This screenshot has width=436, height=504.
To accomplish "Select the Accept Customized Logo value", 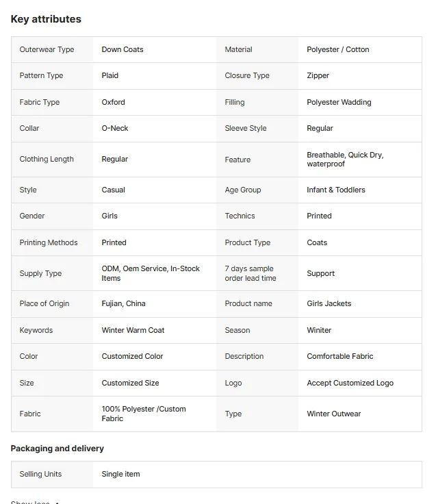I will [350, 383].
